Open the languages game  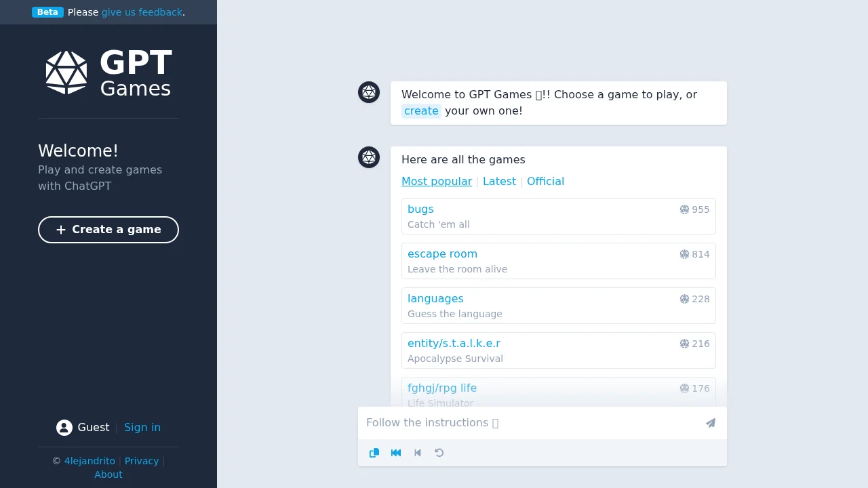(435, 298)
